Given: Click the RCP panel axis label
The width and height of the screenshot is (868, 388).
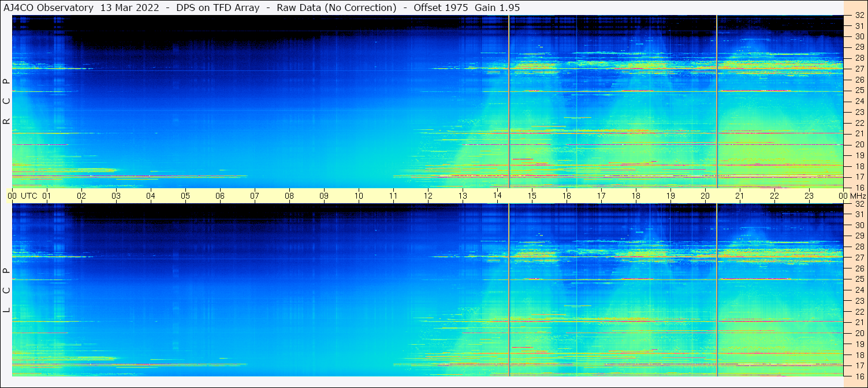Looking at the screenshot, I should point(7,102).
